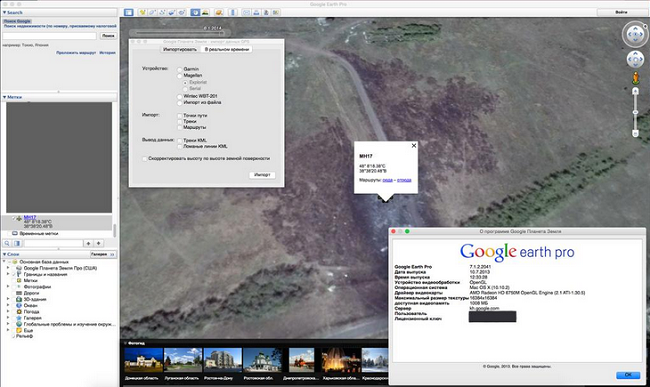The height and width of the screenshot is (387, 650).
Task: Toggle historical imagery clock icon
Action: (x=195, y=12)
